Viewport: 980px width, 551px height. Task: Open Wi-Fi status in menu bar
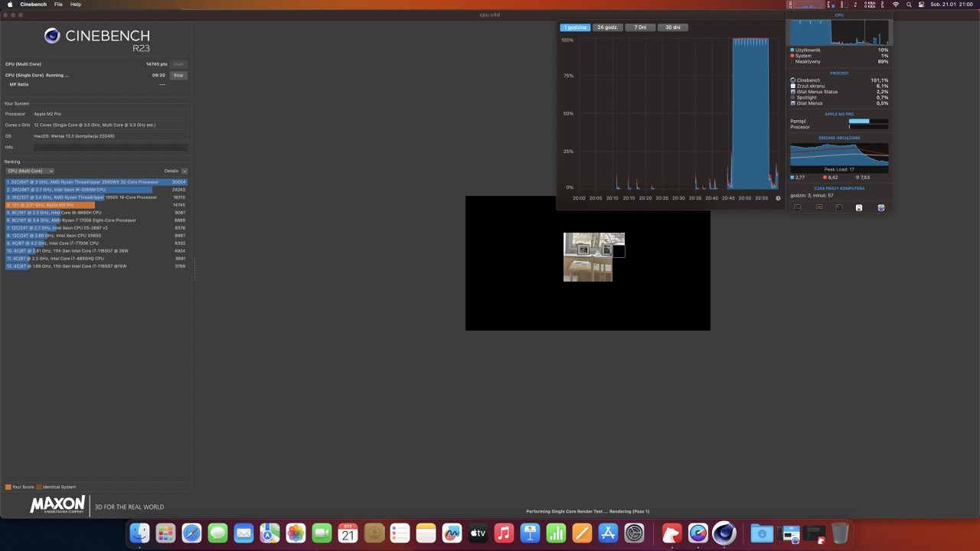click(x=896, y=5)
